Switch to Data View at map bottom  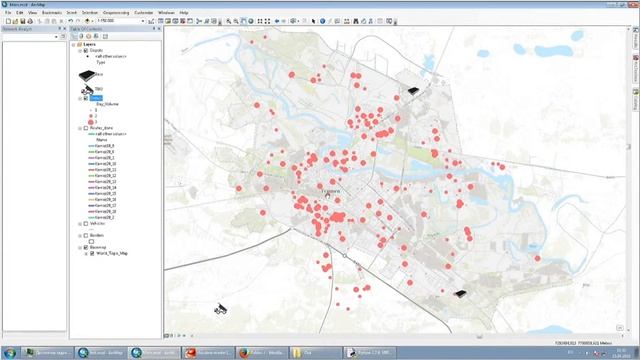point(167,336)
